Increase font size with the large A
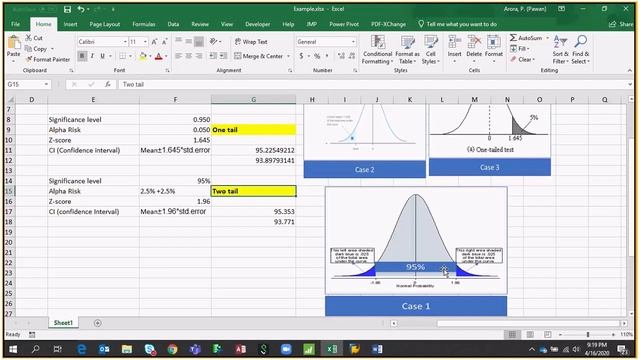640x360 pixels. pos(154,42)
